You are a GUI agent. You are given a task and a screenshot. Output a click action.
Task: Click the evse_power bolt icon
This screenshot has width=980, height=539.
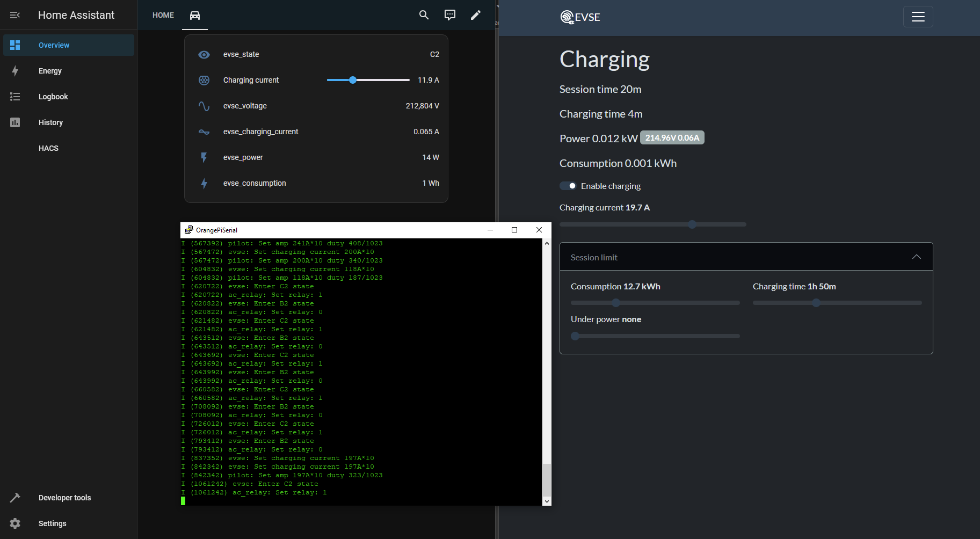click(204, 157)
